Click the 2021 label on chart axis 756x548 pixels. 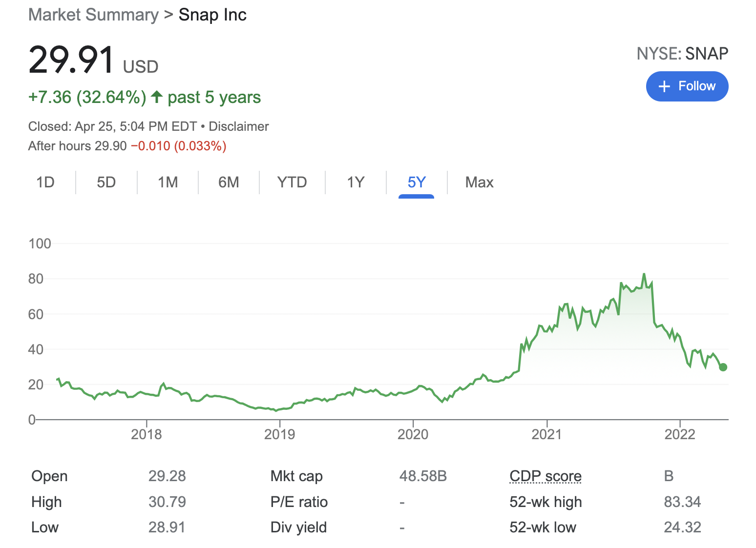click(x=546, y=434)
